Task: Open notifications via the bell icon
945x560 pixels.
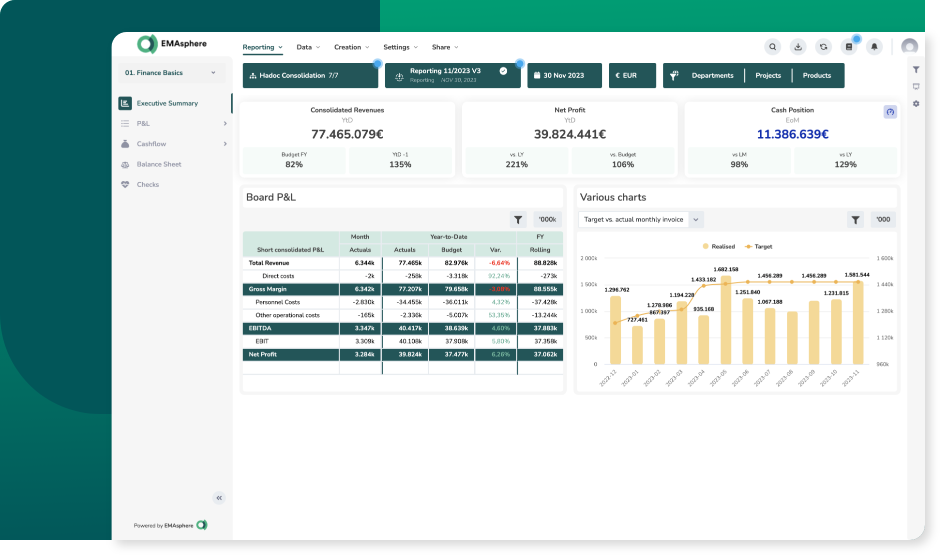Action: (874, 46)
